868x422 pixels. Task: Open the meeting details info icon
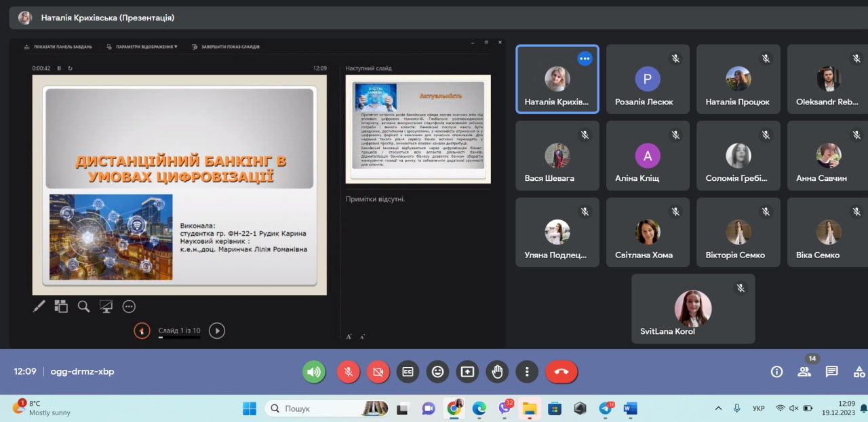click(x=776, y=372)
